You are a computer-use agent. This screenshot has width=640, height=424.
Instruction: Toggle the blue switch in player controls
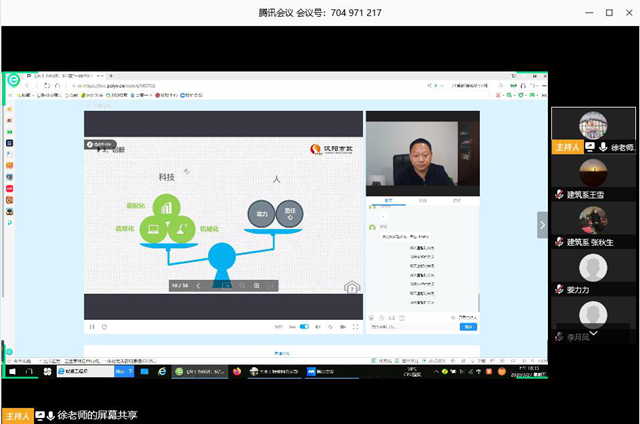point(305,327)
